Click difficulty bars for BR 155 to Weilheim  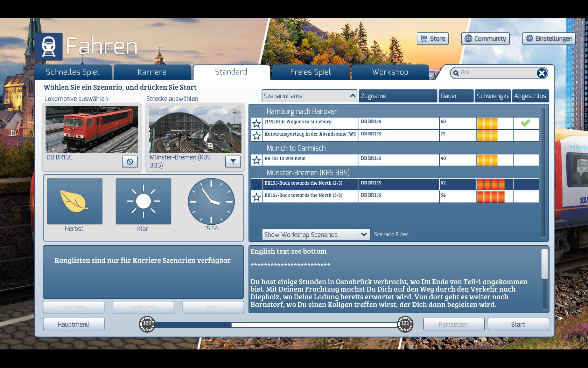(x=487, y=160)
